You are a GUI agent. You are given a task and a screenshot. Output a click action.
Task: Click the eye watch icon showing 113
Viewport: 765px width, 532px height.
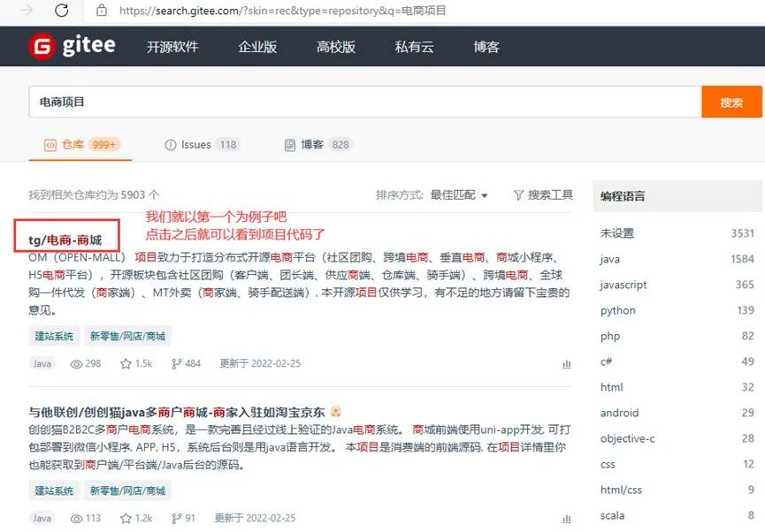pos(76,519)
